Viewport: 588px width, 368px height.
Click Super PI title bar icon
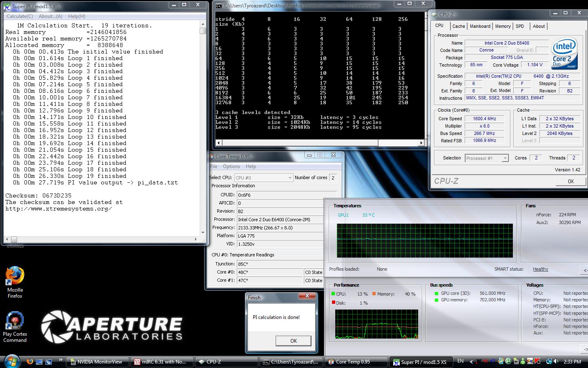tap(7, 6)
